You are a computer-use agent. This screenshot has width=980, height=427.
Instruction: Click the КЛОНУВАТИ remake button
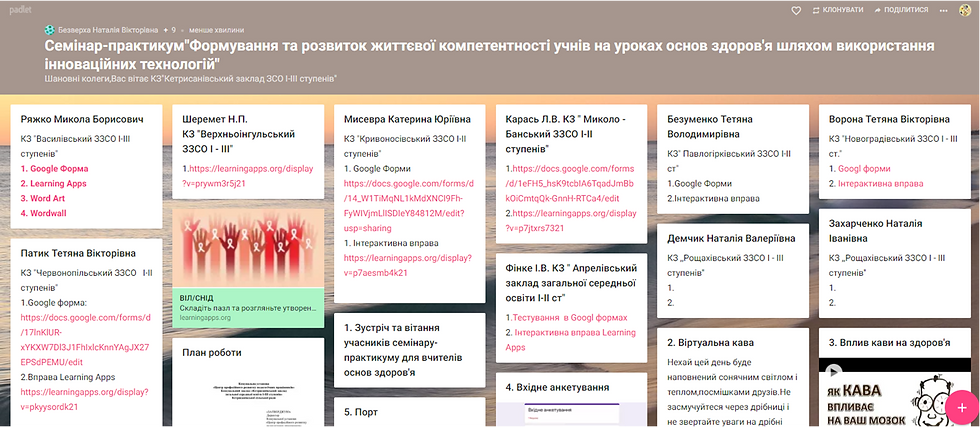click(838, 11)
